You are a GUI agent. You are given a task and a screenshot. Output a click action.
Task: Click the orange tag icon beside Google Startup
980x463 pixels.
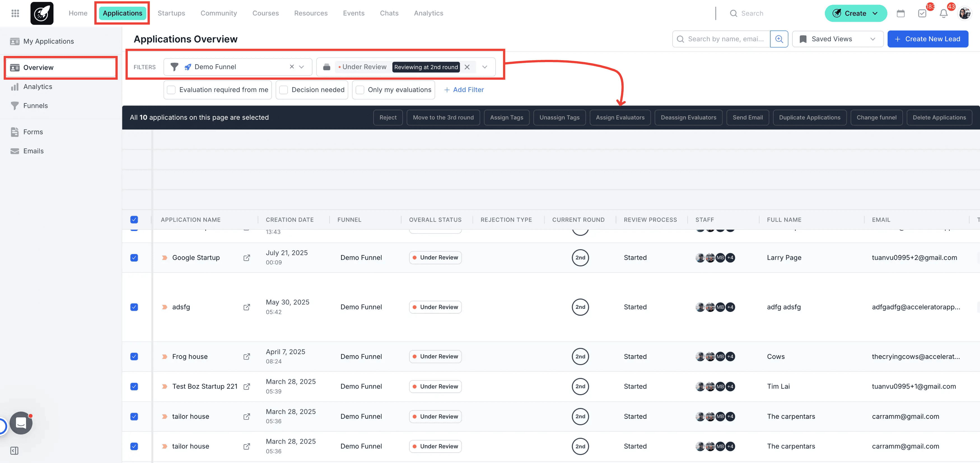pyautogui.click(x=165, y=258)
